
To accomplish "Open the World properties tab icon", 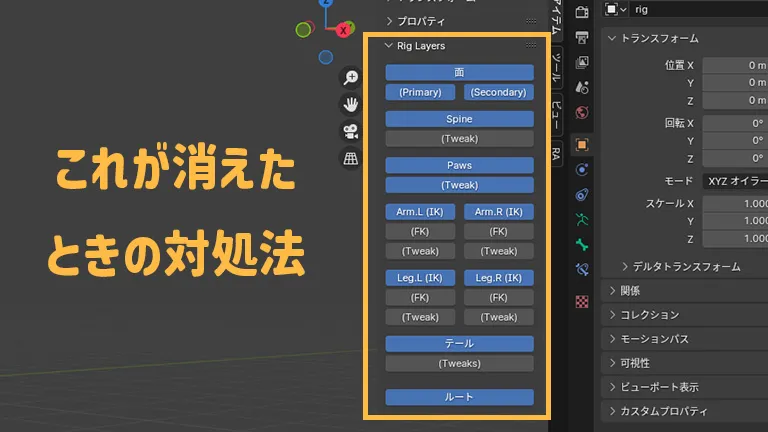I will [583, 113].
